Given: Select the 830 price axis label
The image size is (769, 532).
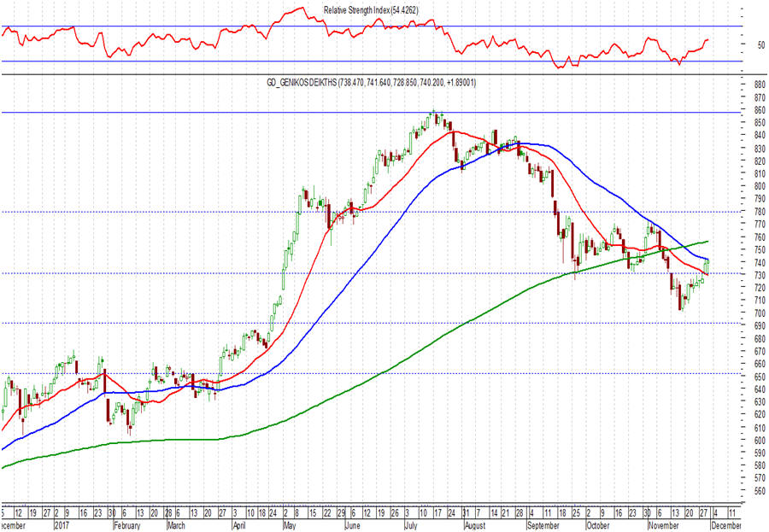Looking at the screenshot, I should (760, 148).
